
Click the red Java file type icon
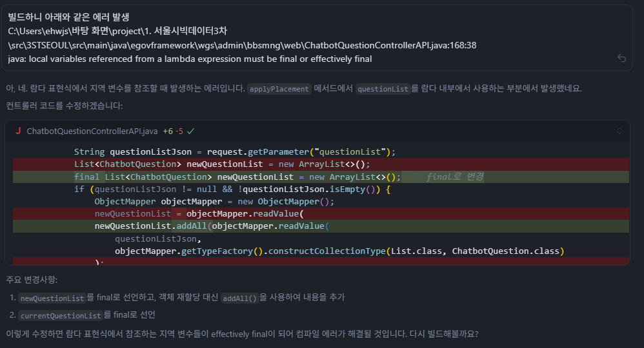tap(18, 131)
